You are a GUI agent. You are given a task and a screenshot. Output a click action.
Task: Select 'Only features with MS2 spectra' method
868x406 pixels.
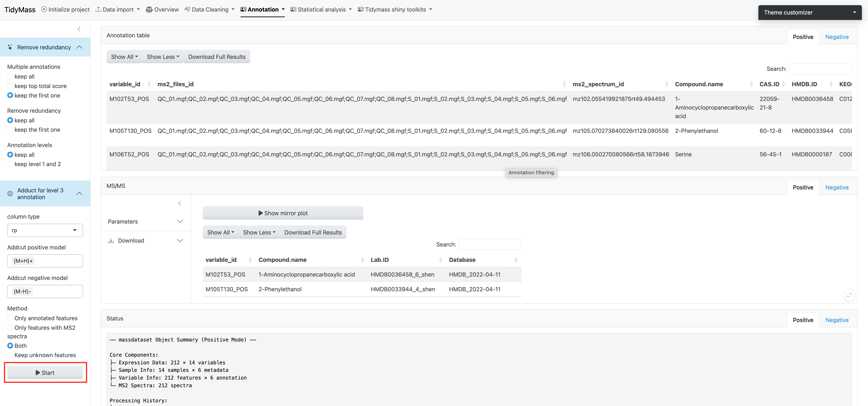pos(10,328)
